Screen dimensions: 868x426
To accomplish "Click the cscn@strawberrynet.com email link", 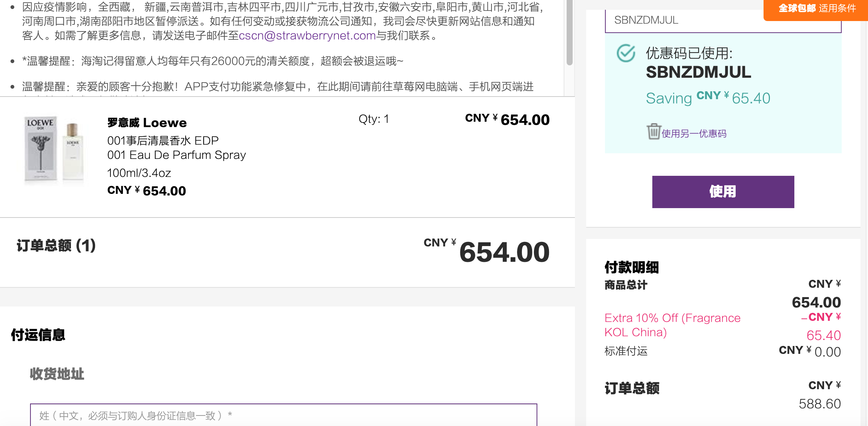I will 307,35.
